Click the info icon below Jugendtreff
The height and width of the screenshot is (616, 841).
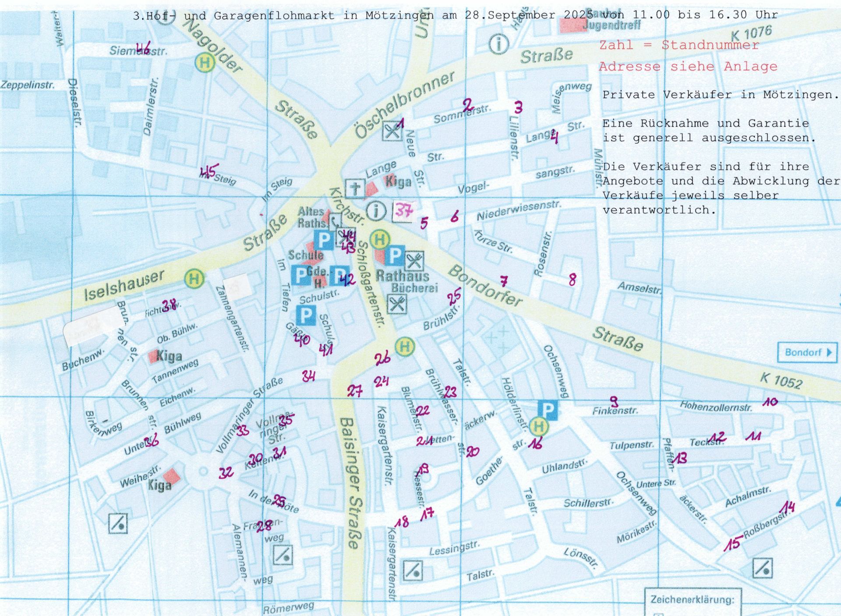pyautogui.click(x=498, y=43)
